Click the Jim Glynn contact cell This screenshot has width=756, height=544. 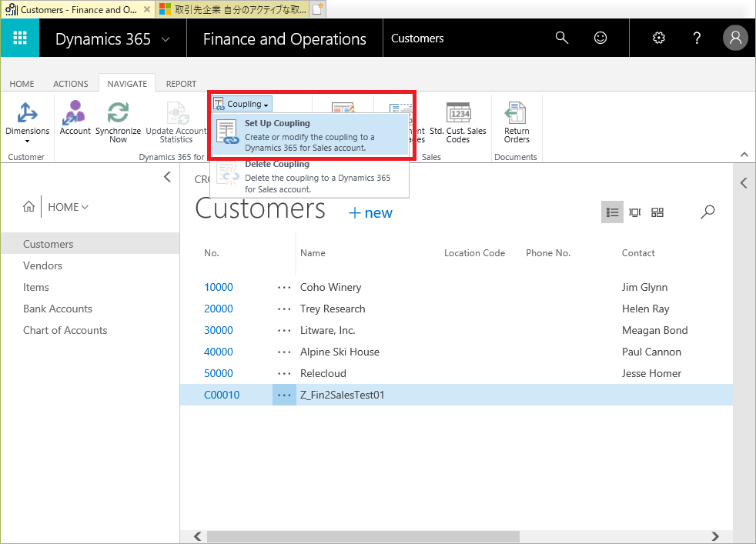coord(644,287)
